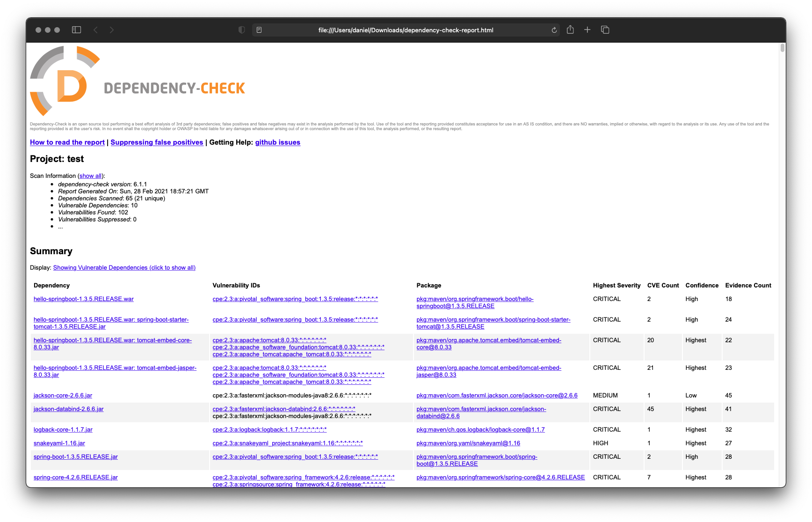Image resolution: width=812 pixels, height=522 pixels.
Task: Sort by Highest Severity column header
Action: (616, 286)
